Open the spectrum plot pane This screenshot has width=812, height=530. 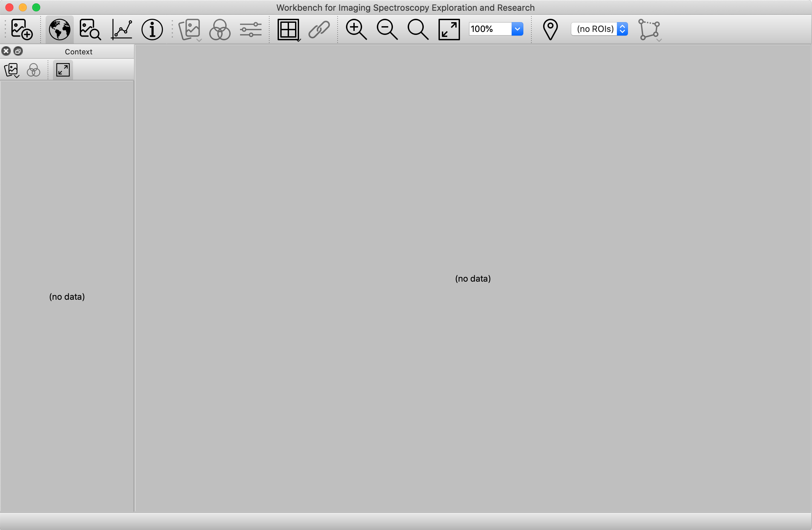coord(121,29)
